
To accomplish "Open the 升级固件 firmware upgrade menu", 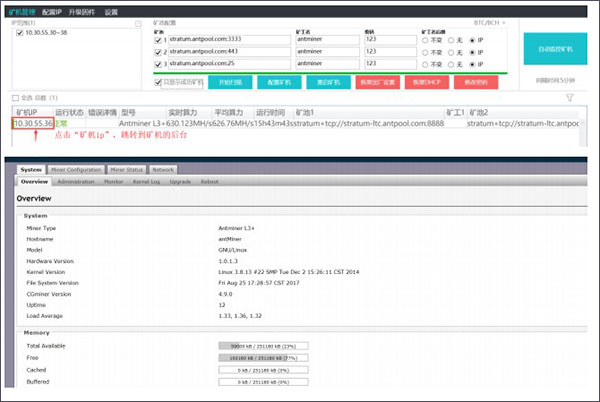I will (x=82, y=12).
